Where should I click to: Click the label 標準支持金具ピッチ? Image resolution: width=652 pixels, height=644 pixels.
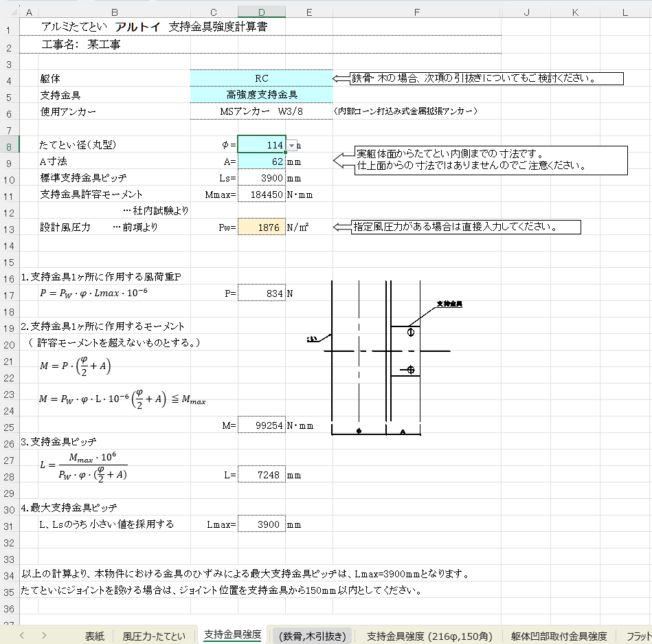83,177
